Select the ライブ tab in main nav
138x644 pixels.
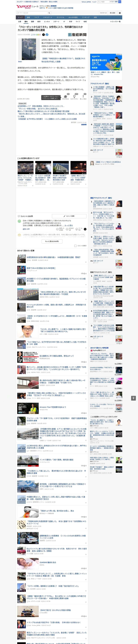(x=37, y=17)
